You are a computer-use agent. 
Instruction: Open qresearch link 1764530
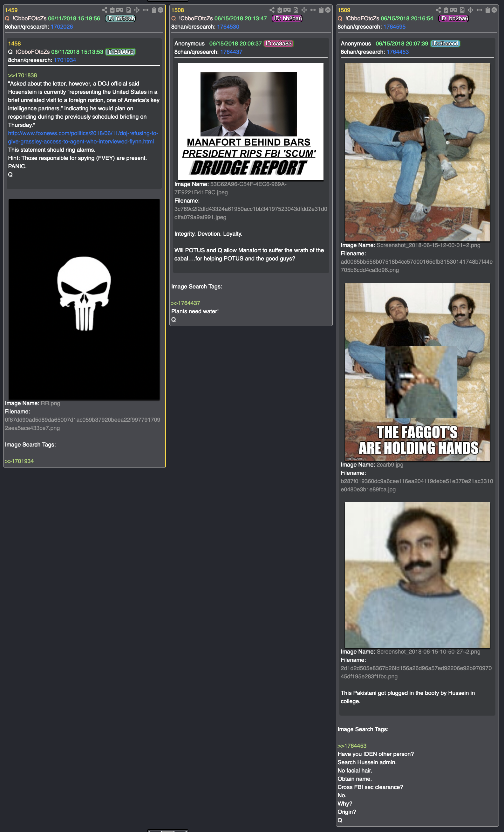(228, 27)
